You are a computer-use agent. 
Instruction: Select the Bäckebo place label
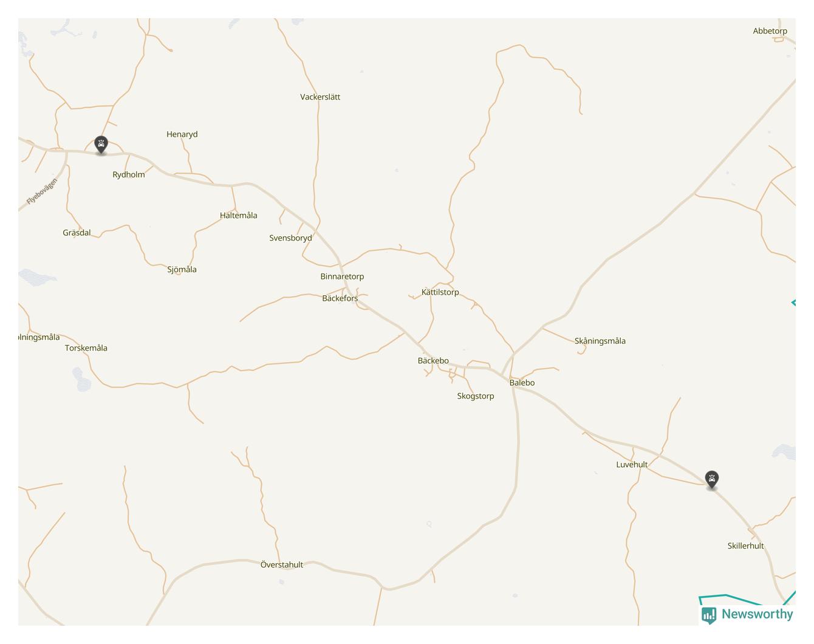click(x=433, y=361)
